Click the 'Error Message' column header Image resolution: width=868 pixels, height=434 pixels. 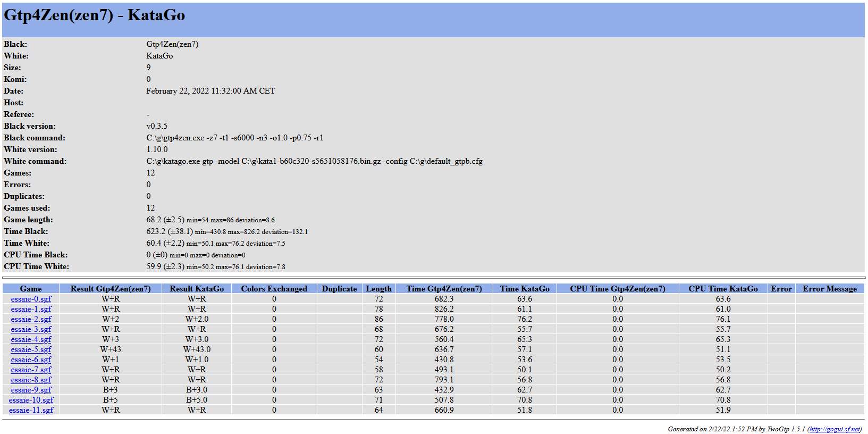click(x=830, y=289)
